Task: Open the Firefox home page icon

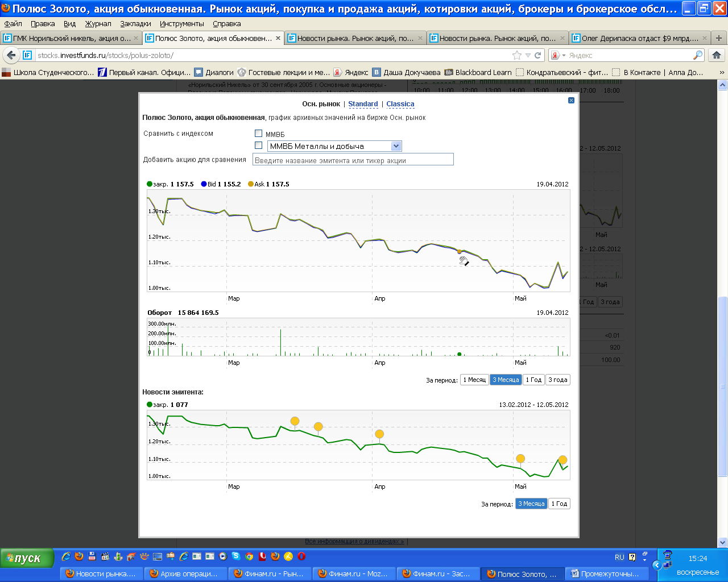Action: (x=717, y=55)
